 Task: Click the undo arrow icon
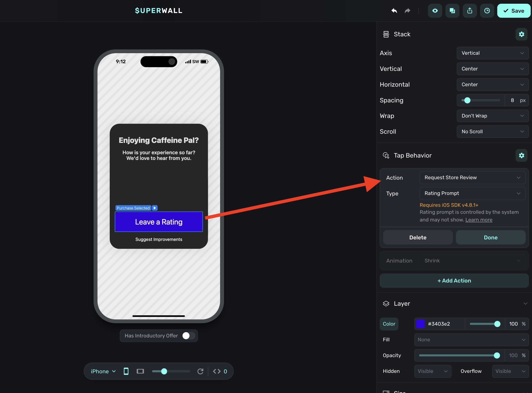click(x=394, y=11)
